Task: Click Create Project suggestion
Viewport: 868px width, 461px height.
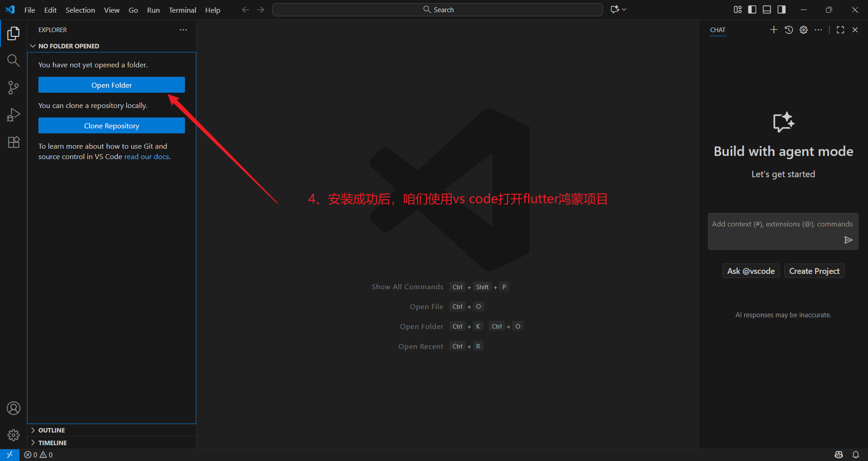Action: point(814,271)
